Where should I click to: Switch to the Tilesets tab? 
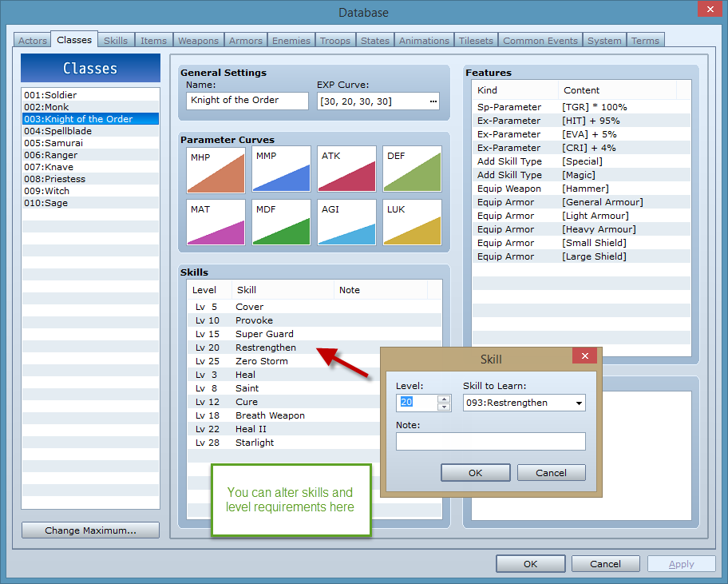(476, 41)
